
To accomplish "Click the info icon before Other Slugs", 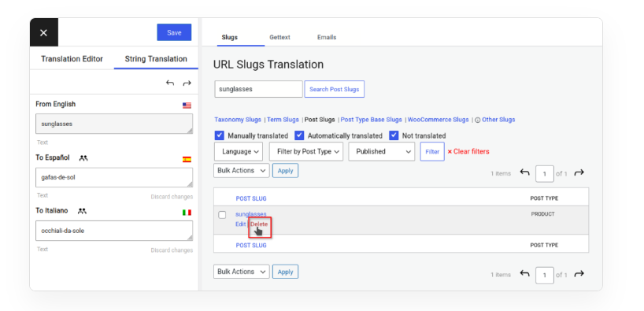I will (x=478, y=120).
